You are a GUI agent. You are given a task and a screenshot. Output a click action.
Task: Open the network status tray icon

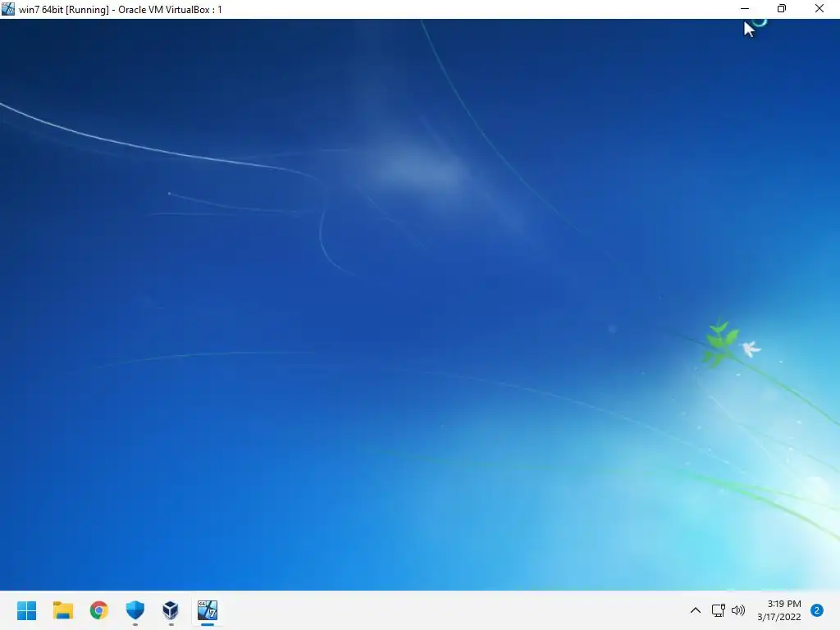718,610
